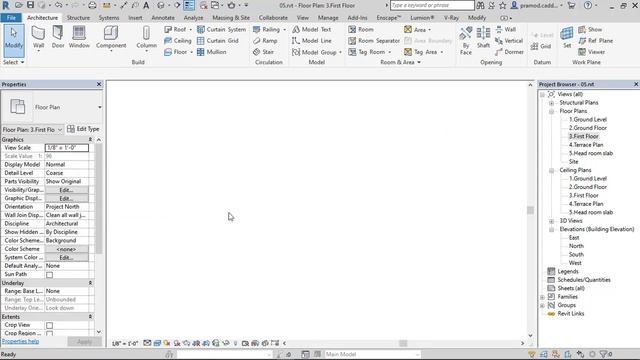The width and height of the screenshot is (640, 360).
Task: Click the Edit Type button
Action: pyautogui.click(x=83, y=129)
